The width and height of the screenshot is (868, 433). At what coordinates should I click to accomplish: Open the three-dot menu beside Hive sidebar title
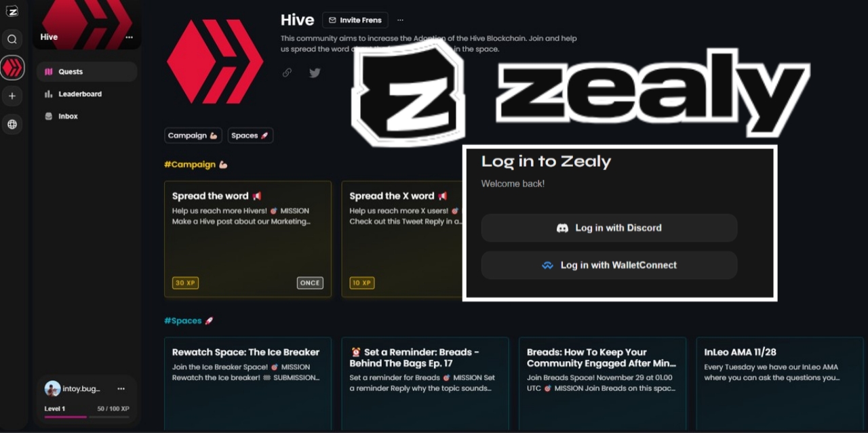(129, 37)
